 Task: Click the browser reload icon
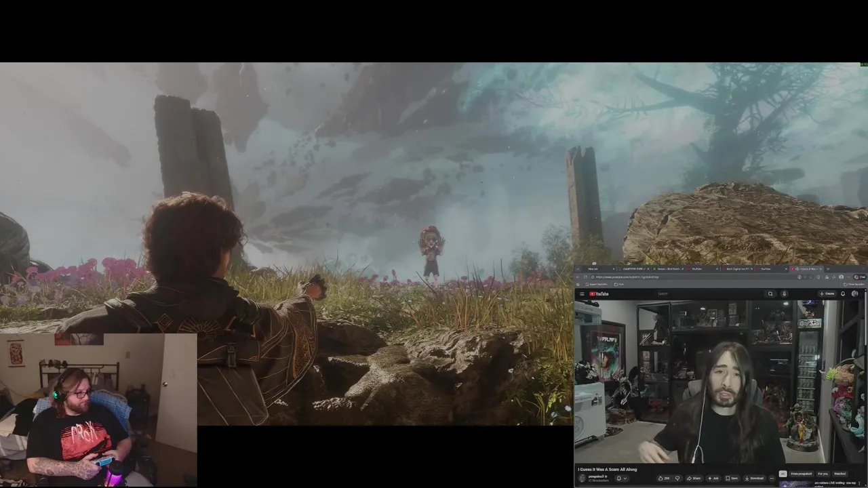pos(585,277)
